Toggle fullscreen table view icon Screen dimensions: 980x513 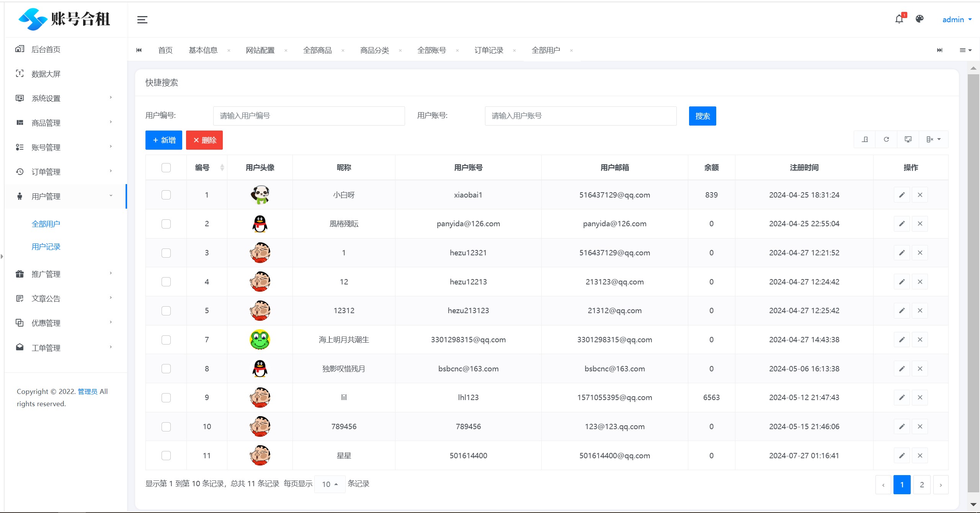(908, 139)
